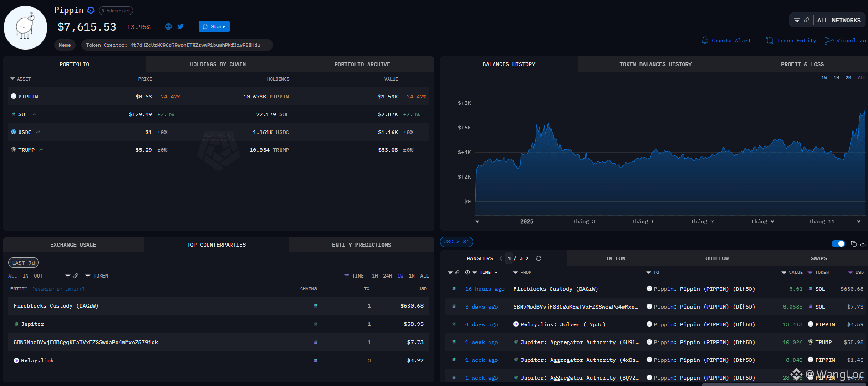
Task: Click Ungroup By Entity link
Action: (x=58, y=289)
